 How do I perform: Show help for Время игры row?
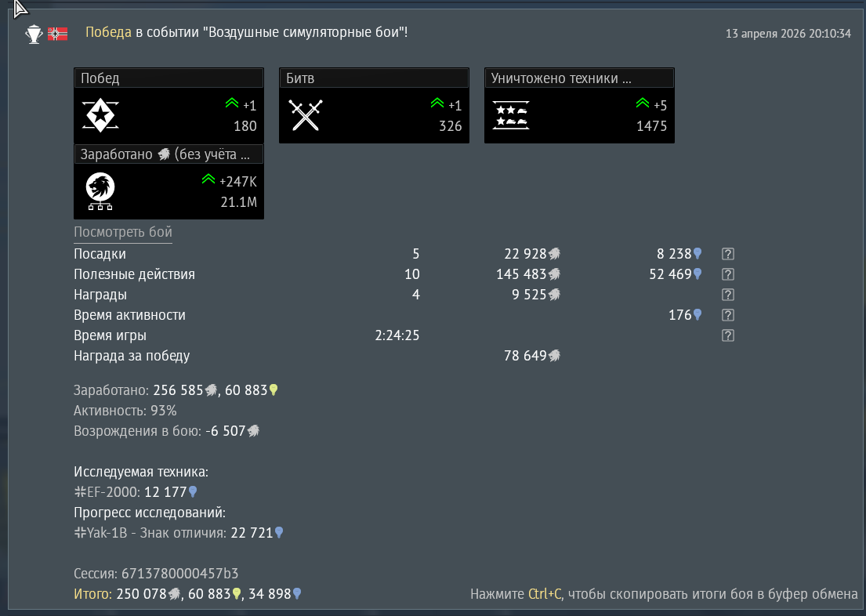tap(728, 335)
